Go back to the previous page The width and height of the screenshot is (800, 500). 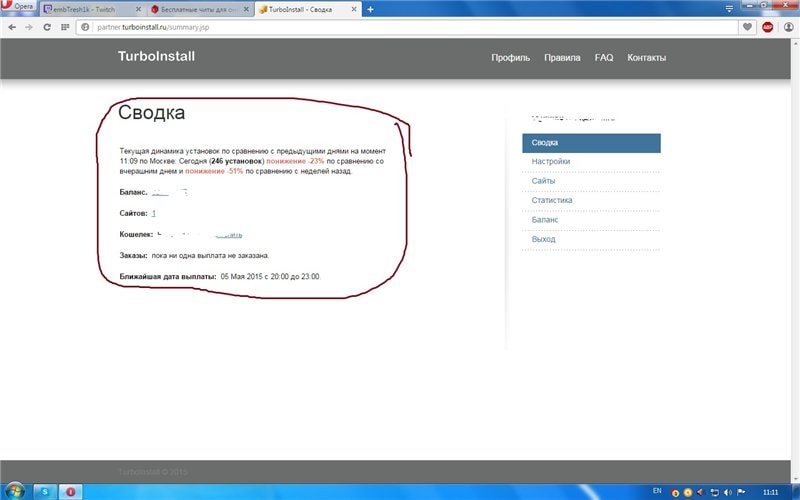click(x=12, y=27)
